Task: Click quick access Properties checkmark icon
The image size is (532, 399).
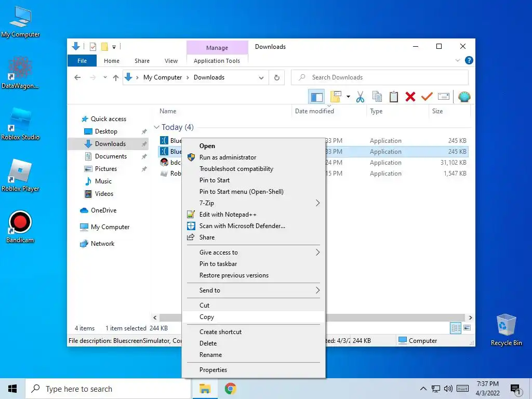Action: pos(92,47)
